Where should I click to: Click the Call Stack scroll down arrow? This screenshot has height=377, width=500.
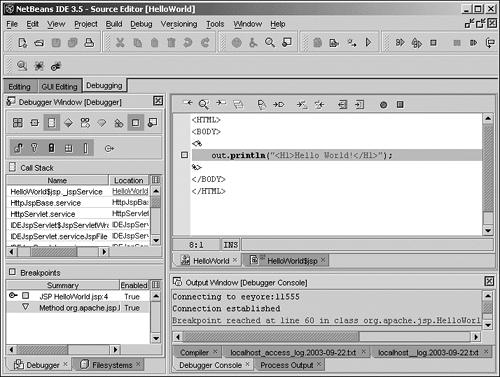click(156, 240)
